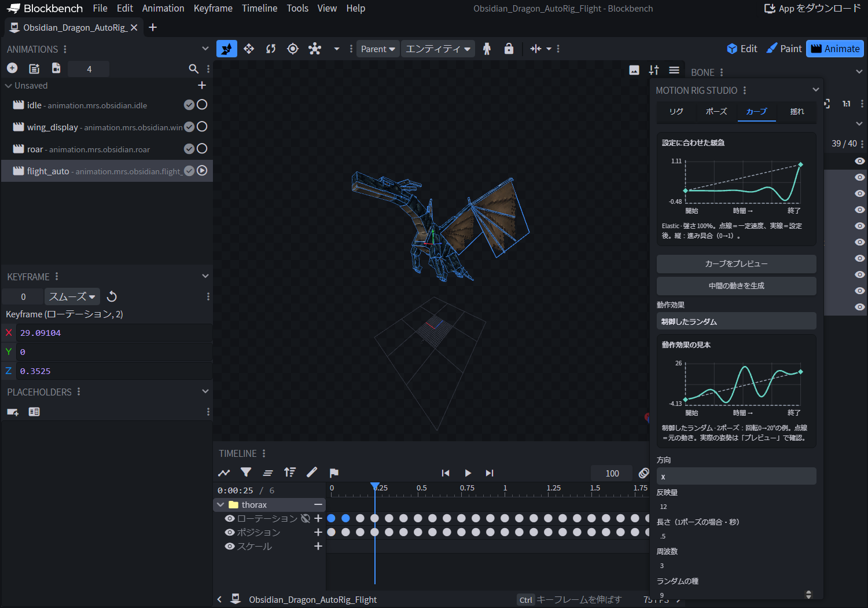Image resolution: width=868 pixels, height=608 pixels.
Task: Select the Rotate tool in toolbar
Action: [x=271, y=49]
